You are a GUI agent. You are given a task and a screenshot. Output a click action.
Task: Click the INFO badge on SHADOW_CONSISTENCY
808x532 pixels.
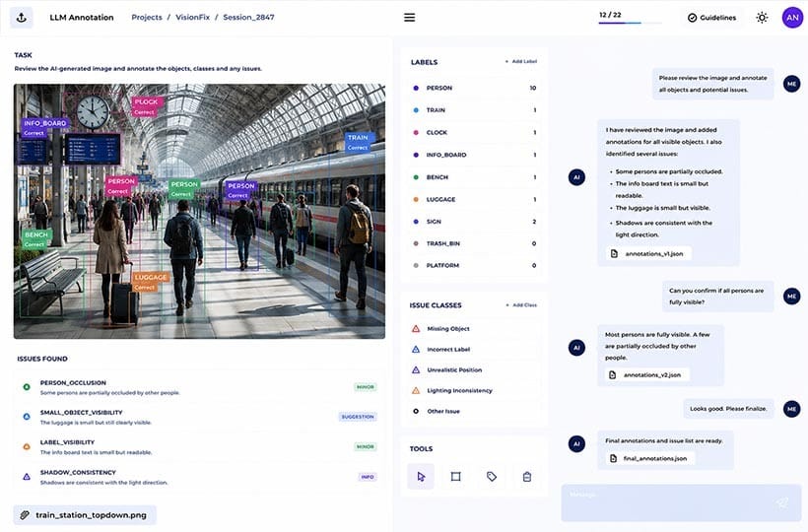(368, 477)
